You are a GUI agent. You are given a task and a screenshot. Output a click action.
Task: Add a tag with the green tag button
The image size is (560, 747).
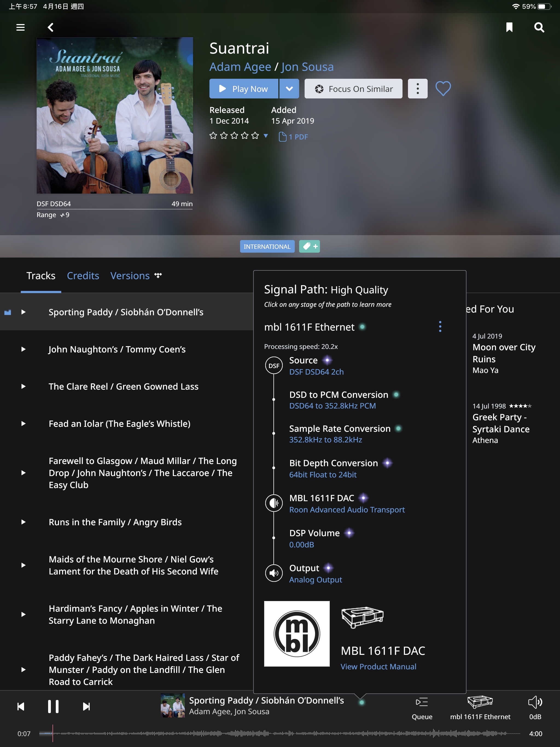[309, 247]
